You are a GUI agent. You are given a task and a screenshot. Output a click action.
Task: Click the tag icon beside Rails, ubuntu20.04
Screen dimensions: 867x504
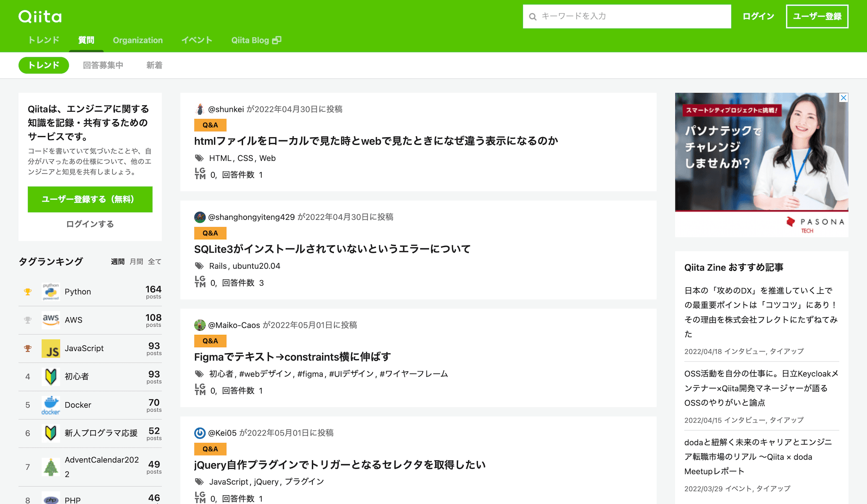[199, 266]
